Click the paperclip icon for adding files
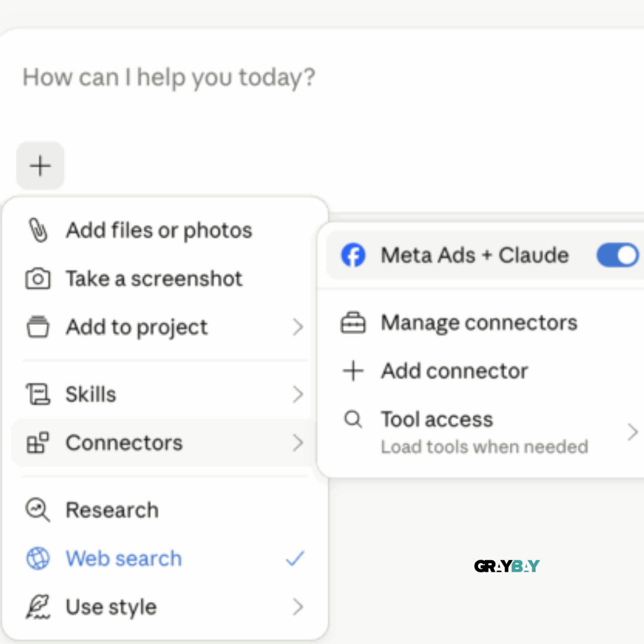644x644 pixels. [x=38, y=230]
